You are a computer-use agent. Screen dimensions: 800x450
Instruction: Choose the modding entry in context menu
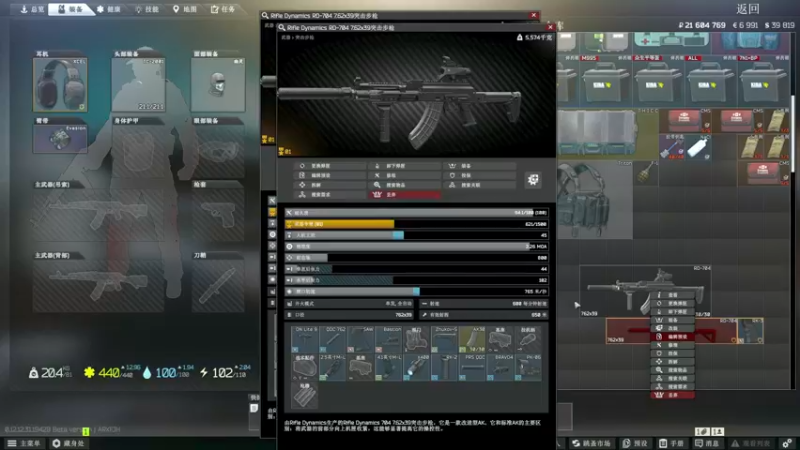[x=672, y=328]
